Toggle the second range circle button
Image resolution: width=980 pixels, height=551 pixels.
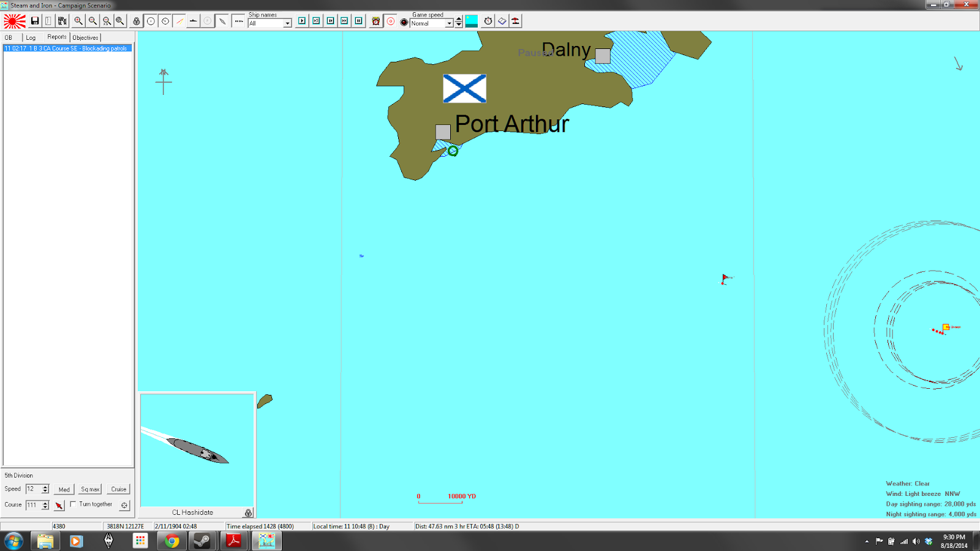pyautogui.click(x=165, y=21)
